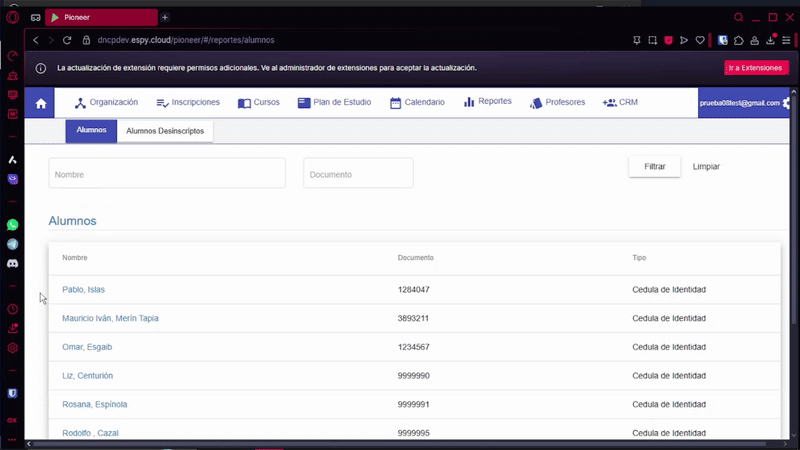Image resolution: width=800 pixels, height=450 pixels.
Task: Expand the CRM menu
Action: click(x=620, y=103)
